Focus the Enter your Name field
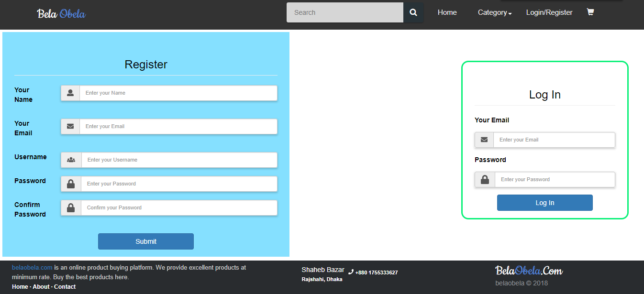644x294 pixels. (178, 93)
